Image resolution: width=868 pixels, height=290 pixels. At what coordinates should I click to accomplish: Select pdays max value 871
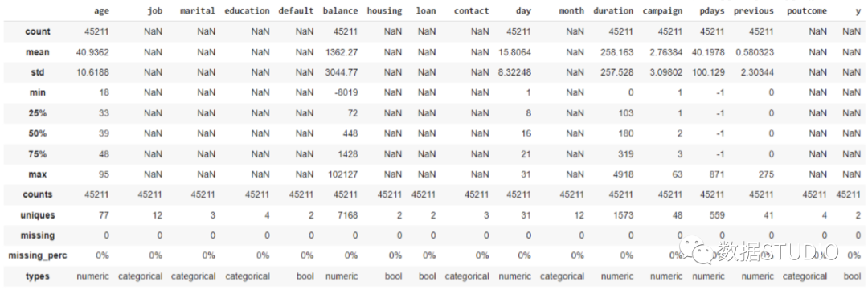tap(716, 174)
